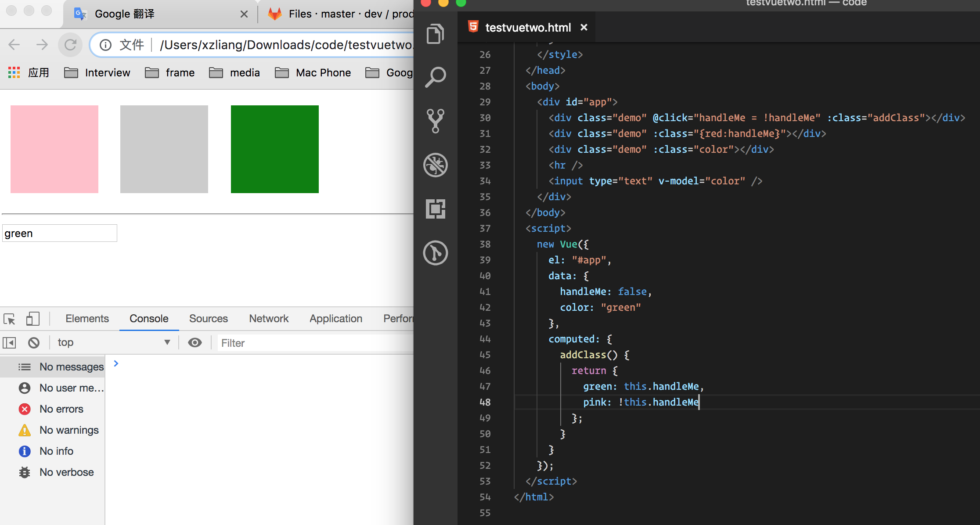980x525 pixels.
Task: Switch to the Network DevTools tab
Action: (x=269, y=319)
